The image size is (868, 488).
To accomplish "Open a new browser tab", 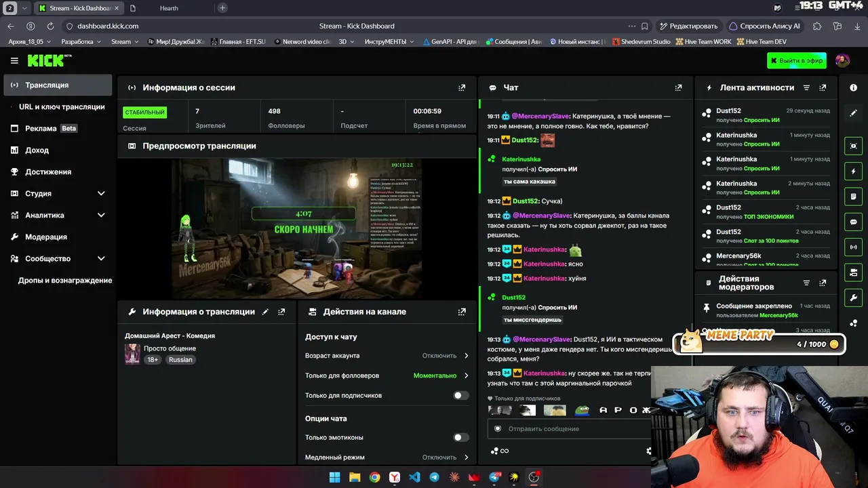I will pyautogui.click(x=222, y=8).
